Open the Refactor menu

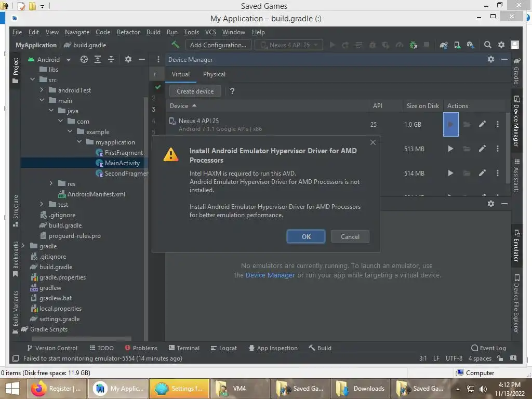[x=128, y=32]
